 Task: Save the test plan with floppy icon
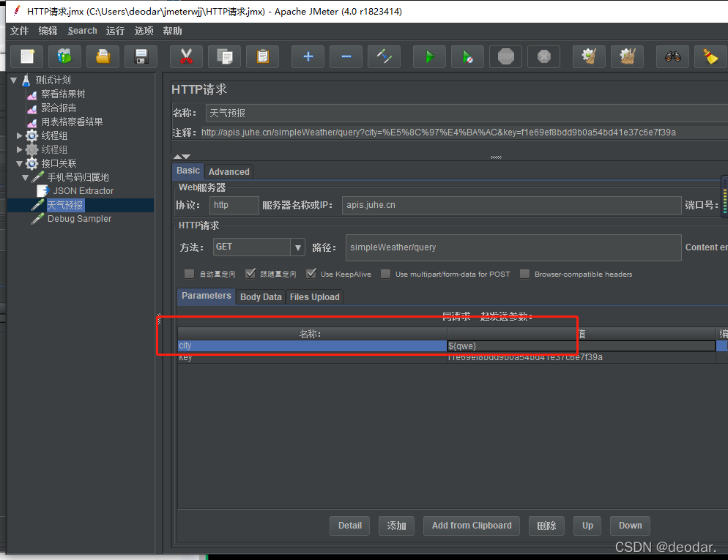(x=141, y=56)
